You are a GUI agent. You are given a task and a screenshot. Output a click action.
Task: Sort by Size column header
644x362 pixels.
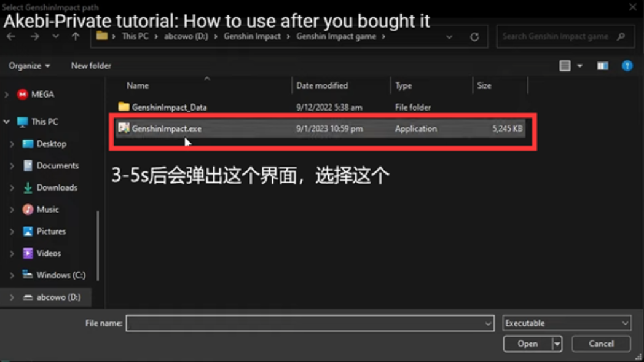484,85
